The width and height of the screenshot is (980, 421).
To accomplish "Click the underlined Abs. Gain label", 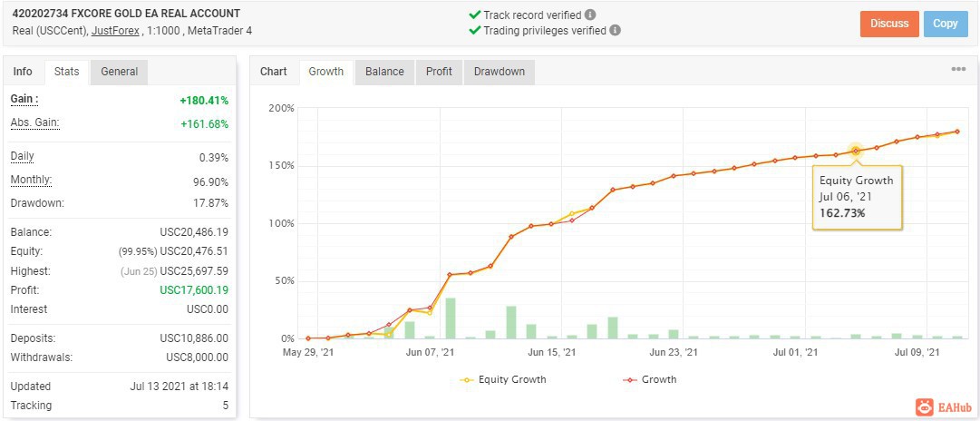I will [x=35, y=123].
